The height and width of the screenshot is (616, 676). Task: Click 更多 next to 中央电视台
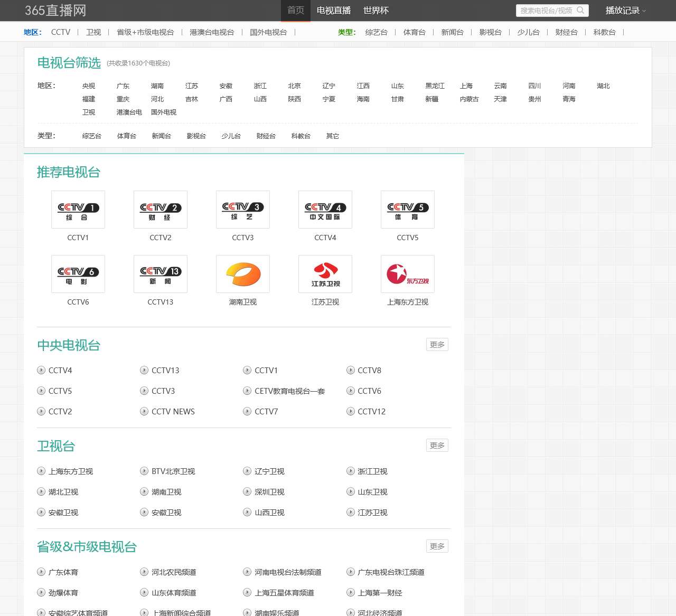tap(437, 344)
